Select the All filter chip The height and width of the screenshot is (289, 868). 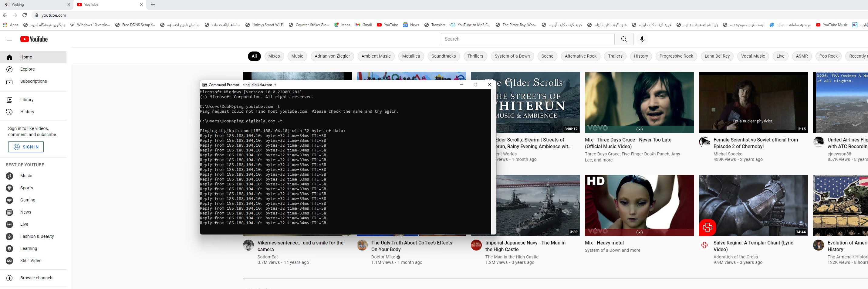(x=255, y=56)
